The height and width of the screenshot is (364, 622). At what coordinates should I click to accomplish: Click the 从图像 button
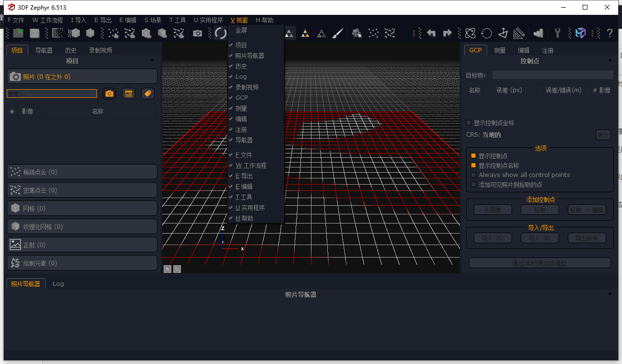coord(492,210)
